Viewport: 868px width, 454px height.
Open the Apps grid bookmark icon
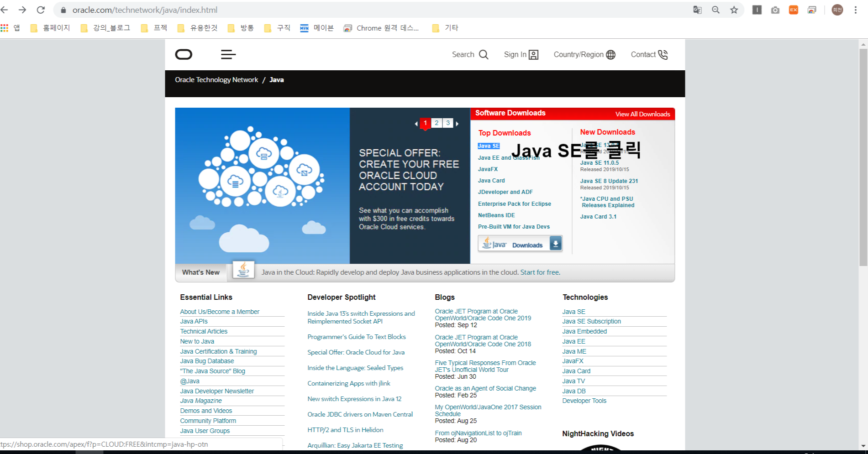[x=5, y=28]
